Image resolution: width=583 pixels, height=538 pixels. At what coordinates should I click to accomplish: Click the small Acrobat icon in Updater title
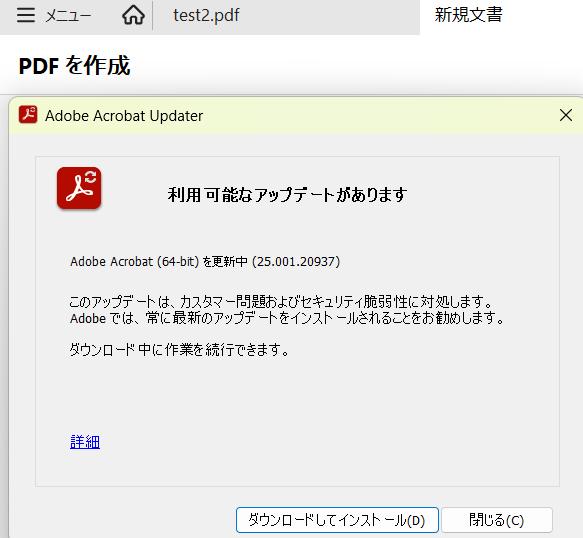coord(28,115)
